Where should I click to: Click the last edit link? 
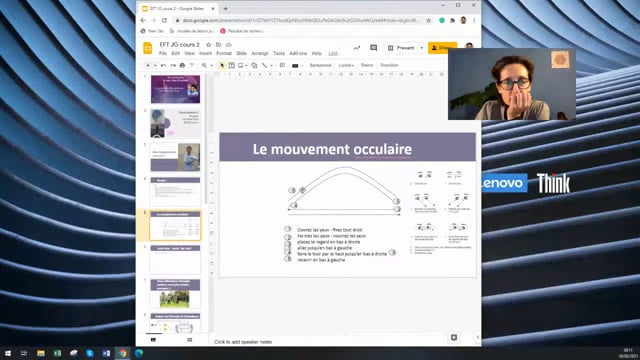pos(333,53)
